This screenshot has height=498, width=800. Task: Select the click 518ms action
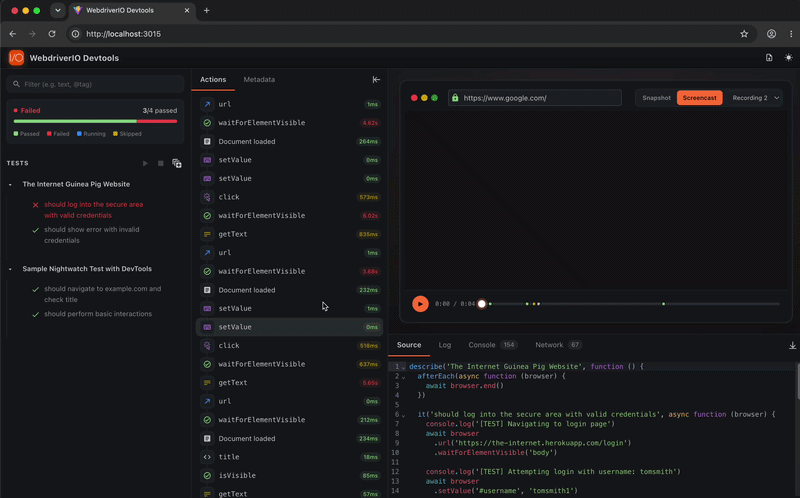pyautogui.click(x=289, y=345)
